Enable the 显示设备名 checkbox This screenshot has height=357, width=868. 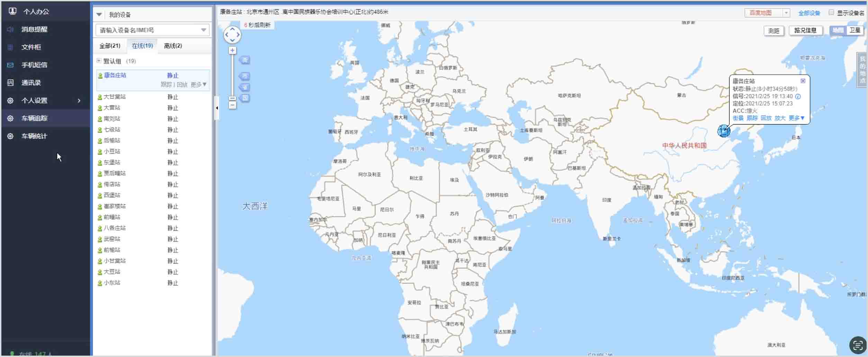pyautogui.click(x=831, y=12)
